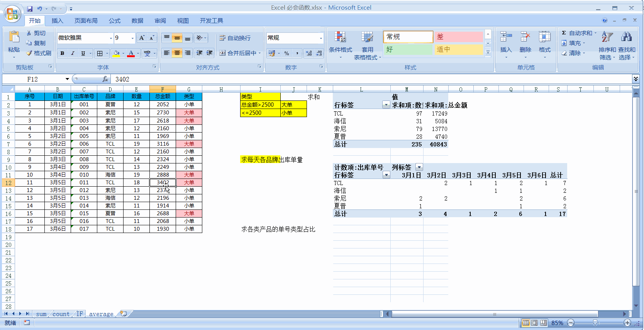Expand the cell styles gallery
This screenshot has width=644, height=330.
click(488, 53)
